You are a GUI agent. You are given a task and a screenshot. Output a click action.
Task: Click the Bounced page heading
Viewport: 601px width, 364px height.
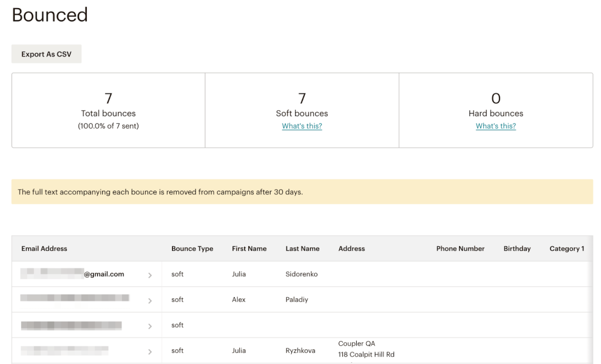point(49,15)
